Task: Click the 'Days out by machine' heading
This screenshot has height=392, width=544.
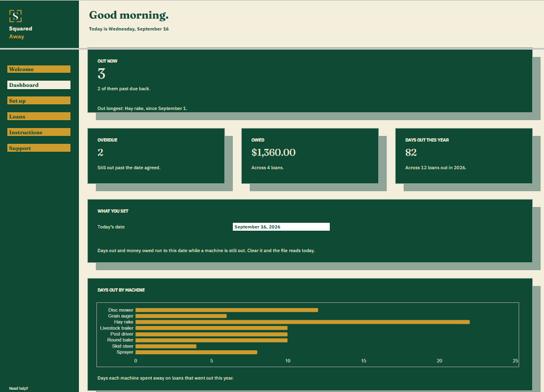Action: coord(121,290)
